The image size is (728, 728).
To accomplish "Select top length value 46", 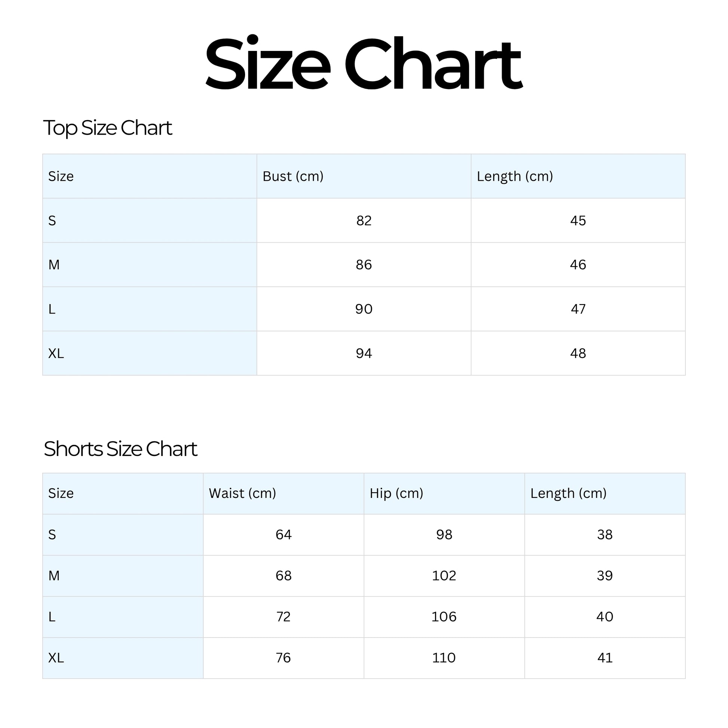I will [x=578, y=265].
